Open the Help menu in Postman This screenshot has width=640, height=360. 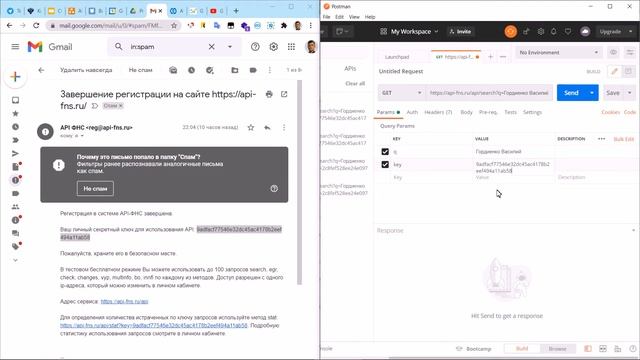tap(370, 17)
